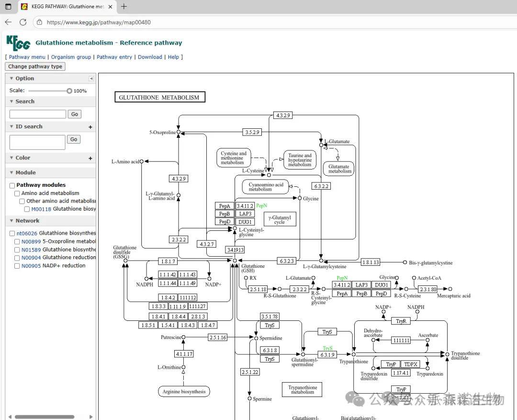This screenshot has height=420, width=517.
Task: Tick the N00899 5-Oxoproline metabolism checkbox
Action: 17,242
